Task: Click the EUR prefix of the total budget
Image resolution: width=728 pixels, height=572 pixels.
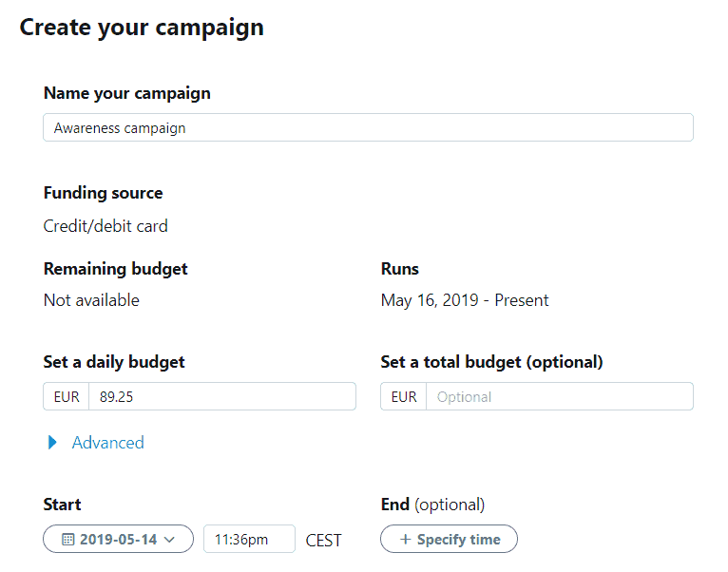Action: 404,396
